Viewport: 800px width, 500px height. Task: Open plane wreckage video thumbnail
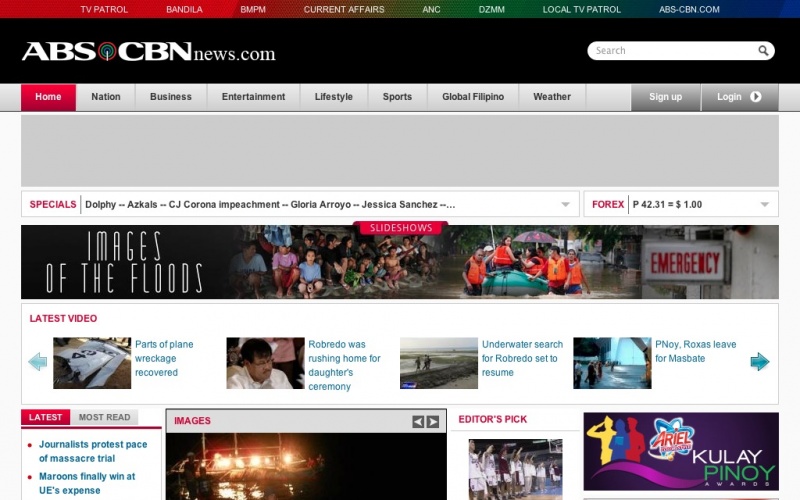(92, 363)
